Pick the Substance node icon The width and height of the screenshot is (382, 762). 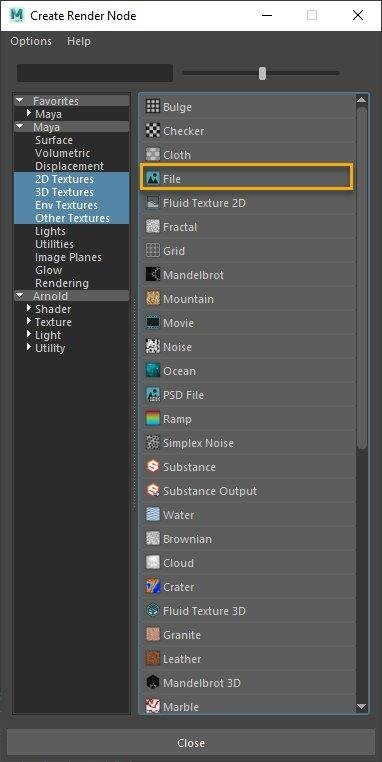[153, 467]
